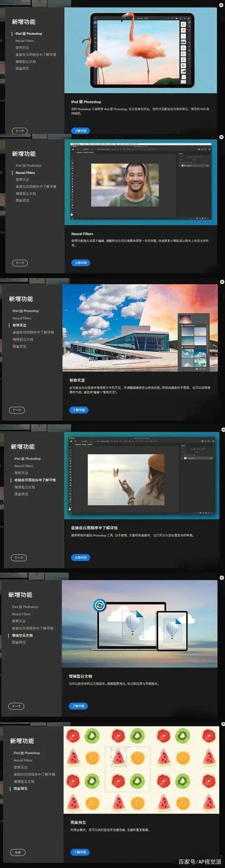Click 了解详情 below the iPad 版 Photoshop description

click(81, 131)
